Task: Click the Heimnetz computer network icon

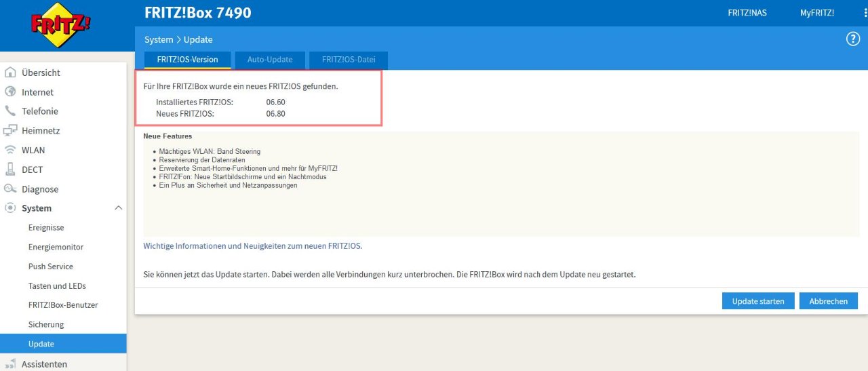Action: tap(10, 131)
